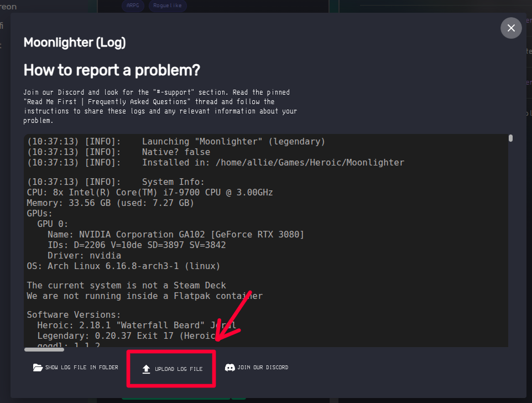Click the 'Memory: 33.56 GB' line
The image size is (532, 403).
[110, 203]
